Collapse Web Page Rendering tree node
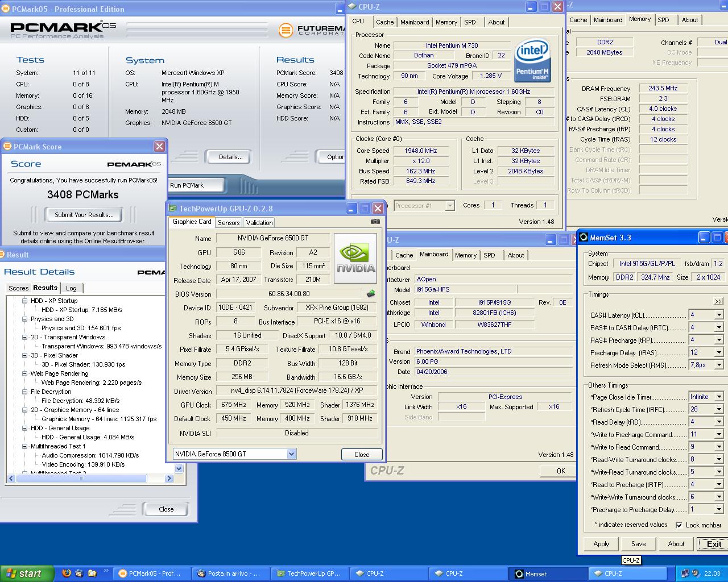728x582 pixels. pyautogui.click(x=25, y=373)
